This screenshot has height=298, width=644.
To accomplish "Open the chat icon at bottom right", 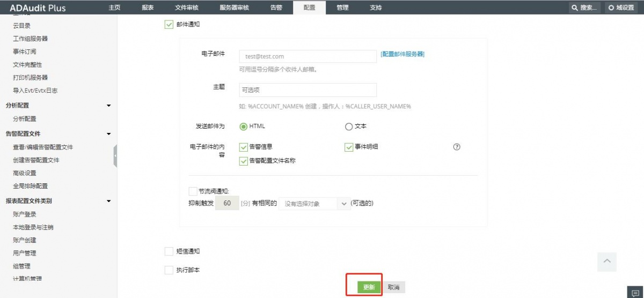I will (636, 293).
